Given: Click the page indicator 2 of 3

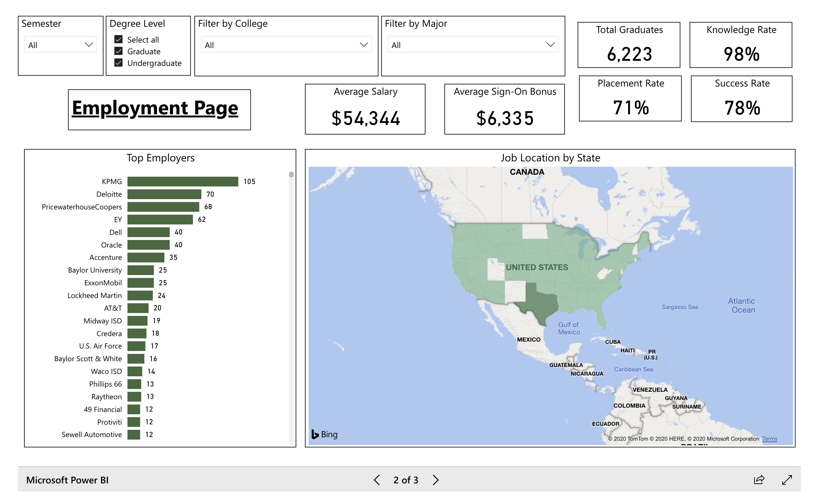Looking at the screenshot, I should pyautogui.click(x=406, y=480).
